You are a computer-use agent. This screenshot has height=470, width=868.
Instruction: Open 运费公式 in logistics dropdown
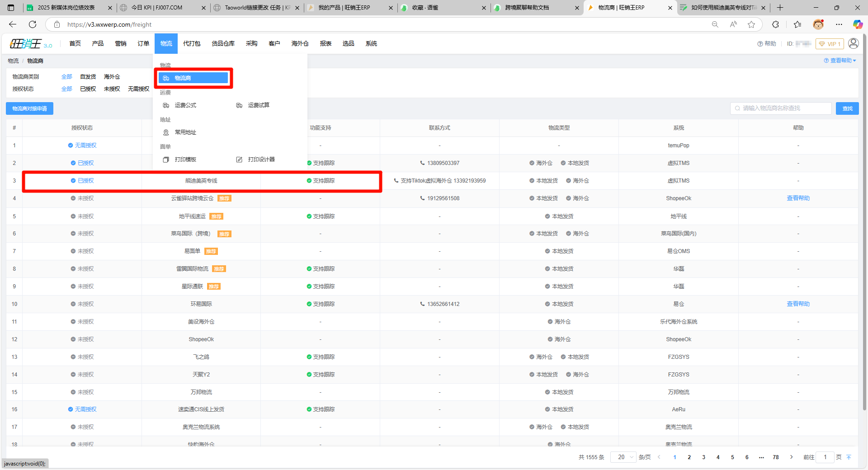(180, 105)
